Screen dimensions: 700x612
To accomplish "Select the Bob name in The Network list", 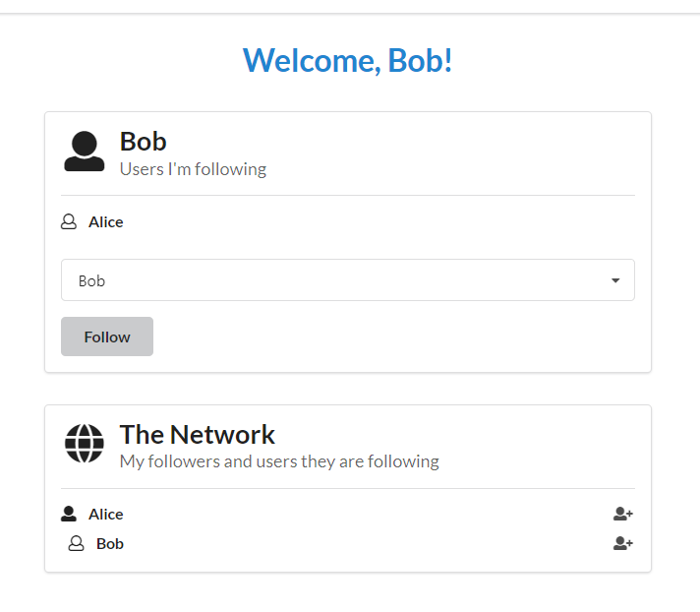I will 110,543.
